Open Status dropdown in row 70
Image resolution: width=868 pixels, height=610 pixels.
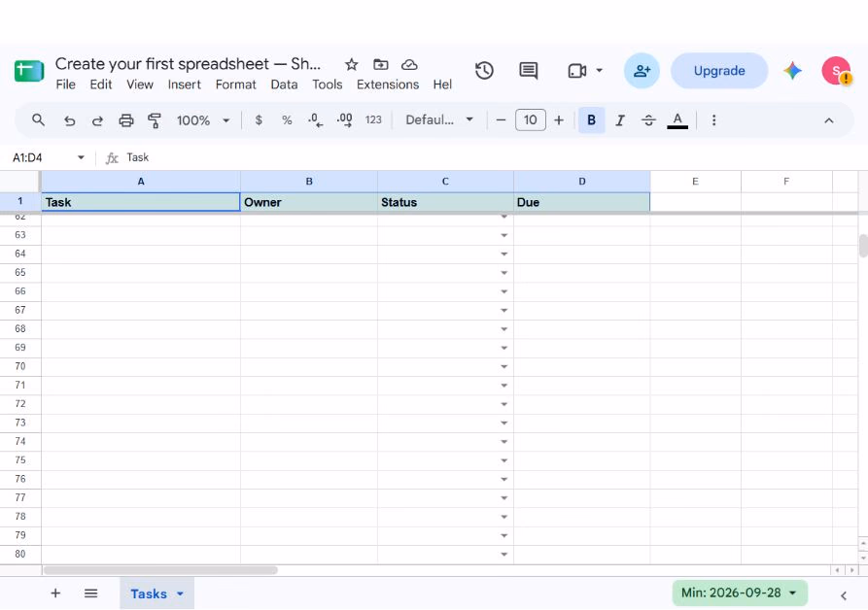point(503,366)
